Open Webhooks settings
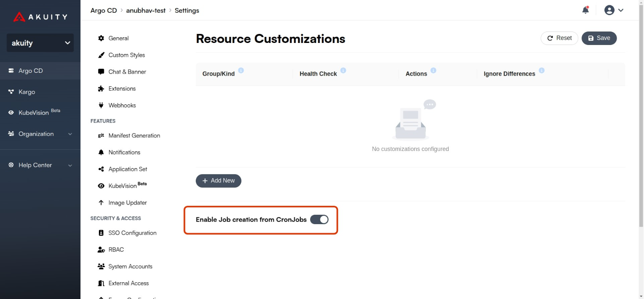 122,105
